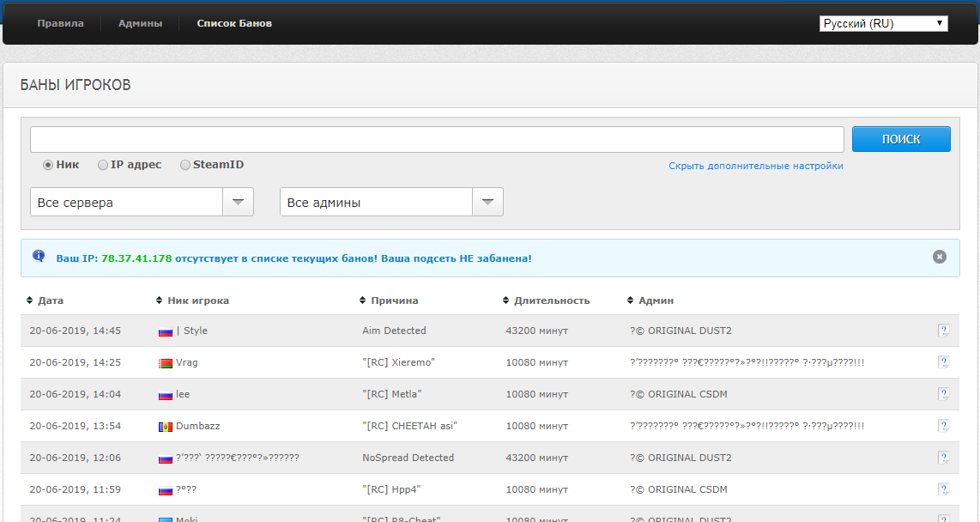
Task: Click the "[RC] Xieremo" reason cell
Action: pos(398,362)
